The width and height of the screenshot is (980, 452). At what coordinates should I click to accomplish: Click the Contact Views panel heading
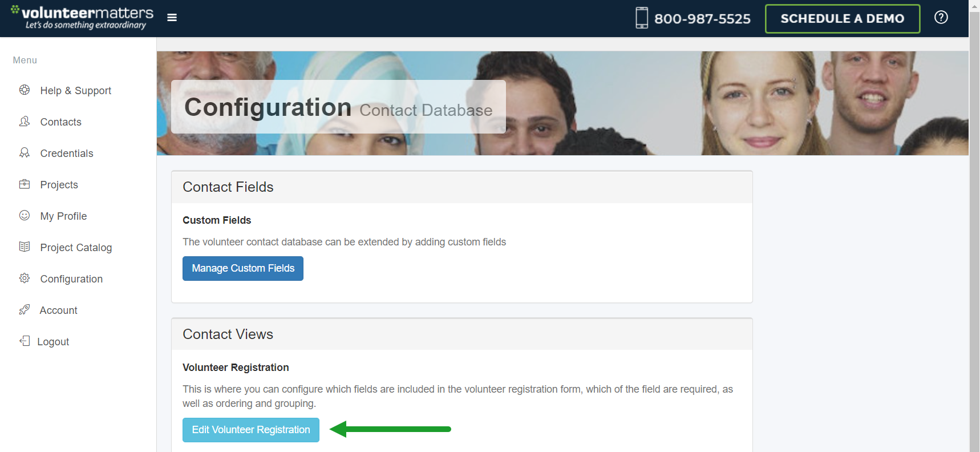228,334
